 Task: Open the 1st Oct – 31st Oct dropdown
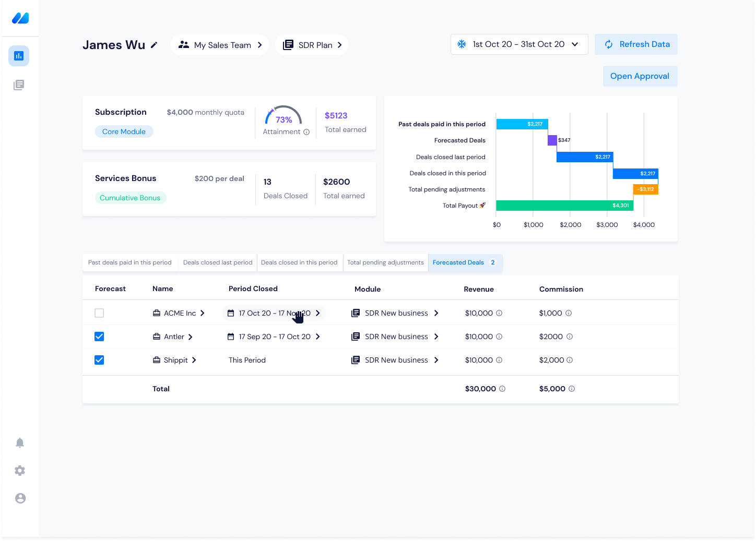(574, 44)
